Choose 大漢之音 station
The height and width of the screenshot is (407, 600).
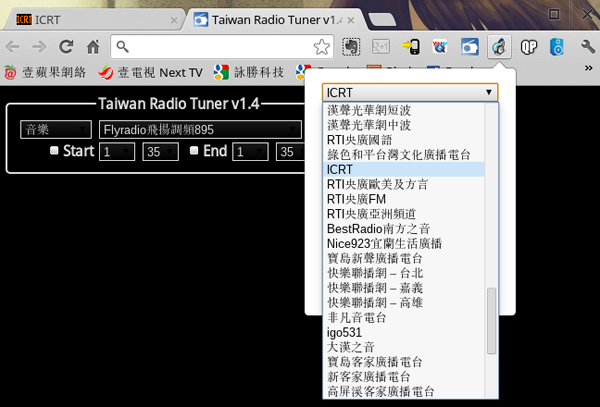(x=404, y=347)
